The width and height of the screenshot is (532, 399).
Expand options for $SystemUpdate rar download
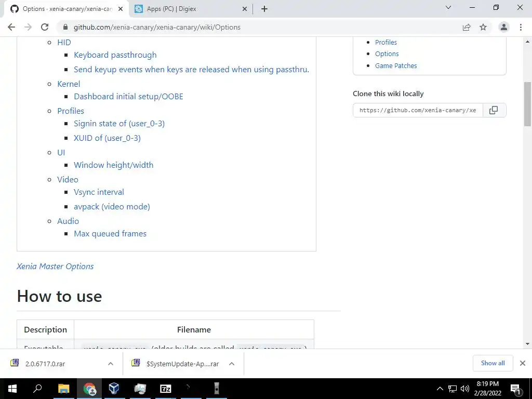(232, 364)
